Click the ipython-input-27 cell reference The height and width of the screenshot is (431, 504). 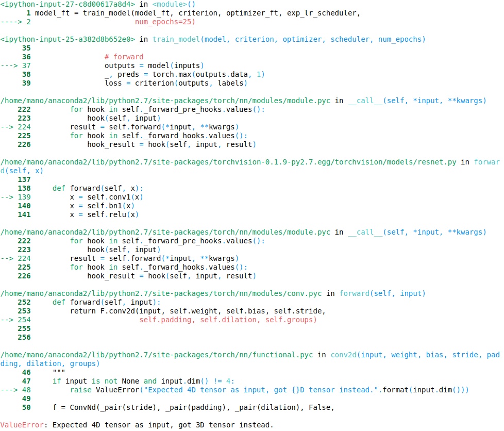(x=68, y=5)
